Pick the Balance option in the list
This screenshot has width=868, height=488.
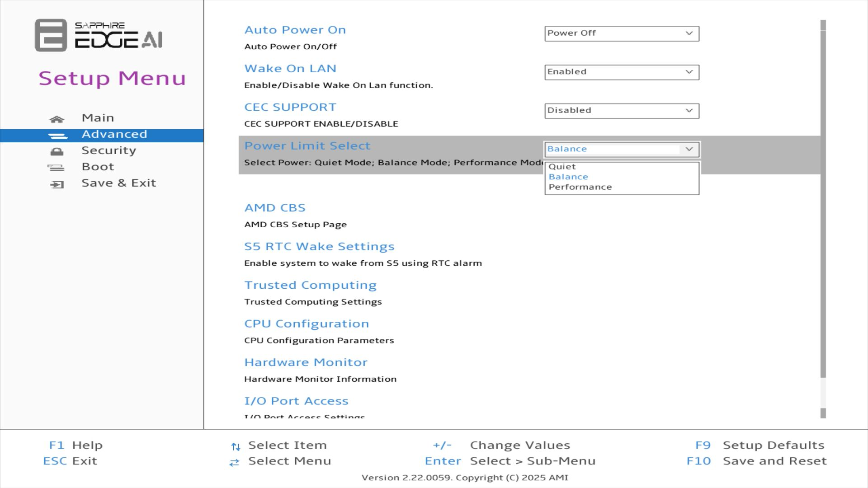tap(568, 177)
